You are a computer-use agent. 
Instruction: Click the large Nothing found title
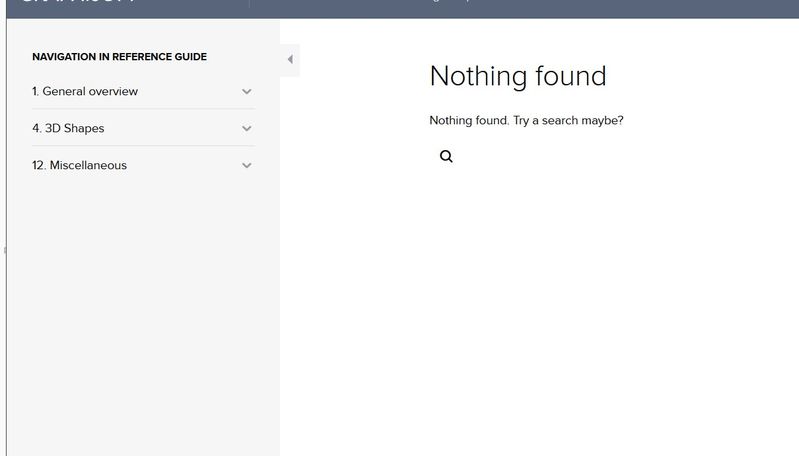click(x=517, y=76)
